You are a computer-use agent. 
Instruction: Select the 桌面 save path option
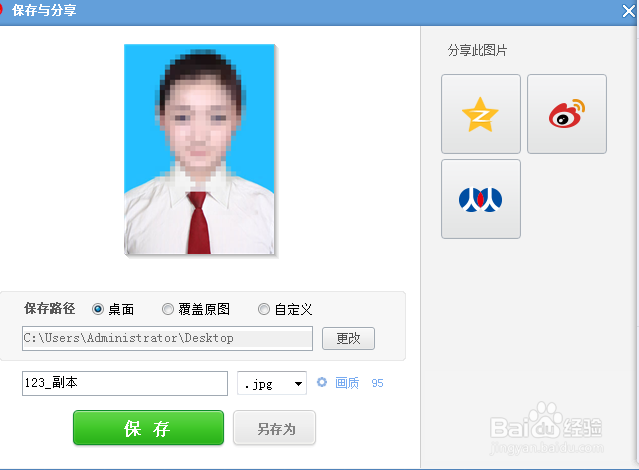click(x=98, y=309)
